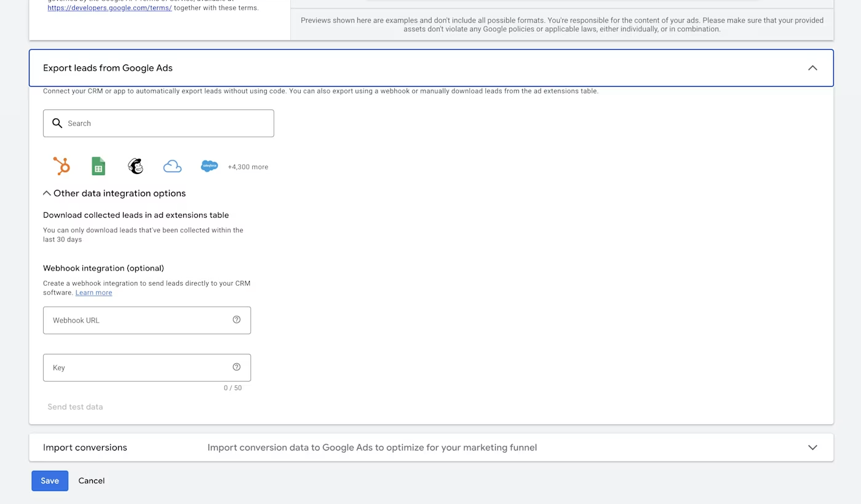Focus the Webhook URL input field
Viewport: 861px width, 504px height.
click(147, 320)
